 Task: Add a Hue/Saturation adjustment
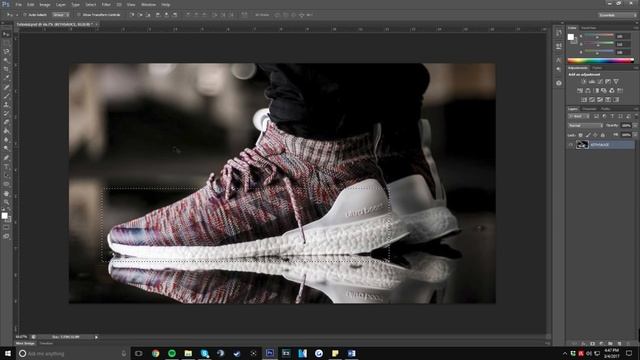coord(580,91)
